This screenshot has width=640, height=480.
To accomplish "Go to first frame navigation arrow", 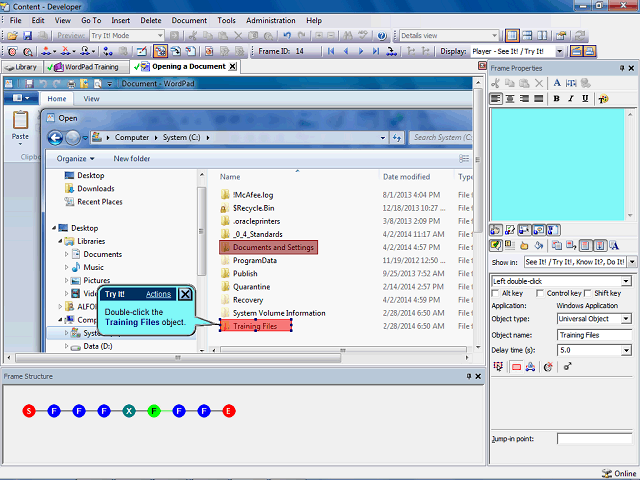I will coord(331,51).
